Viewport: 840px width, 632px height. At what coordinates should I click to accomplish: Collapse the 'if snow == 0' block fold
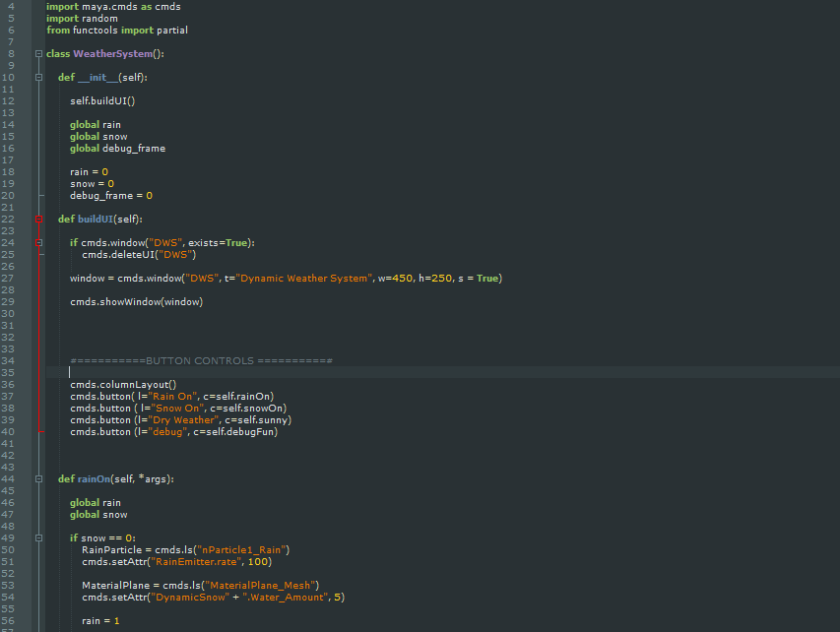pyautogui.click(x=37, y=537)
